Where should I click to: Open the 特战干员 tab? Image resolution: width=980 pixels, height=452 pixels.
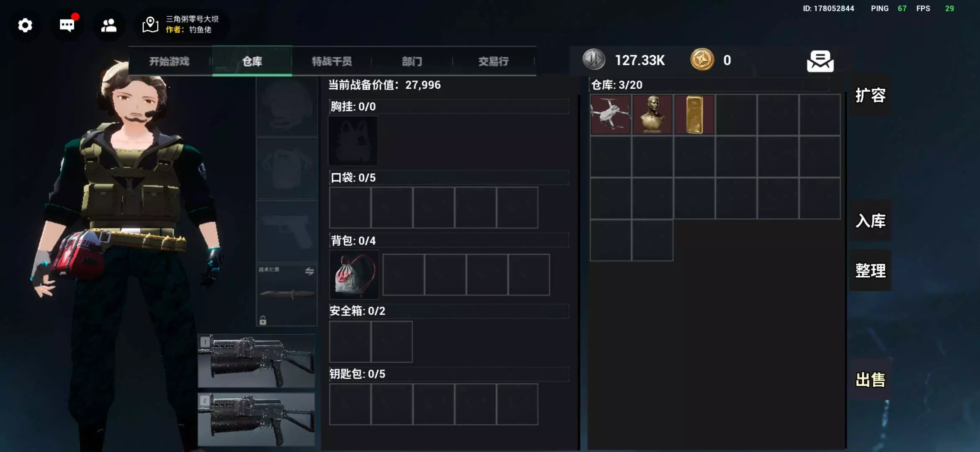point(332,61)
